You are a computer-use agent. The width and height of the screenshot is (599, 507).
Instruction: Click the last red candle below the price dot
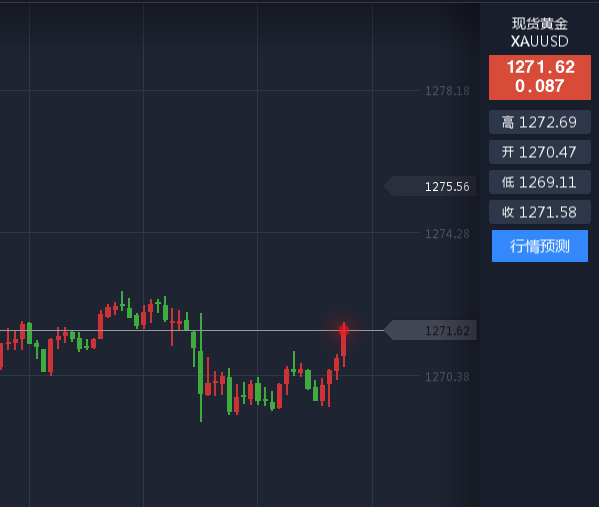344,346
